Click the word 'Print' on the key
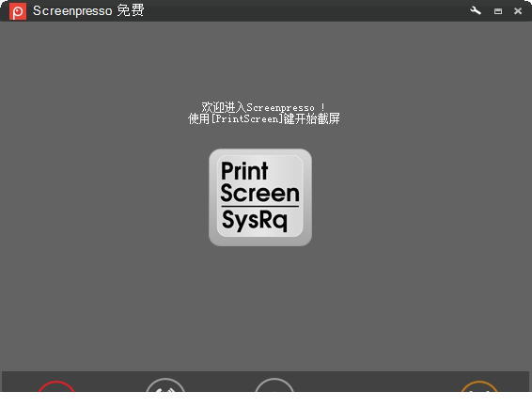Image resolution: width=532 pixels, height=407 pixels. (244, 170)
